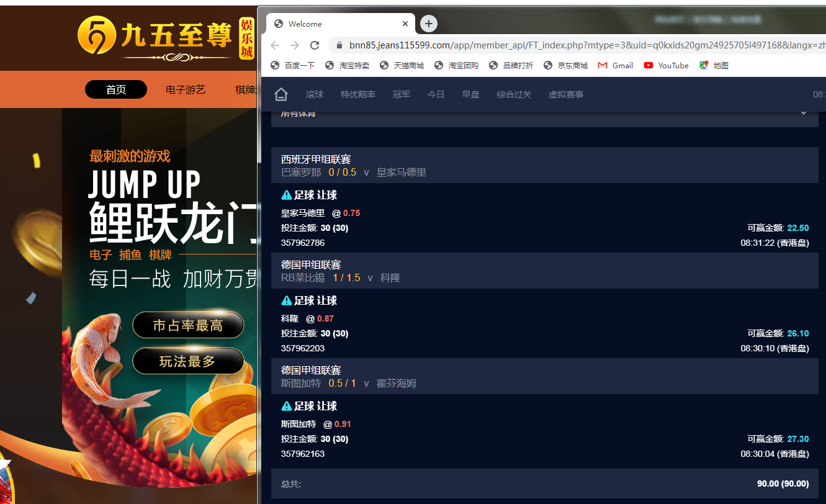
Task: Open the 品牌打折 bookmark
Action: pyautogui.click(x=511, y=65)
